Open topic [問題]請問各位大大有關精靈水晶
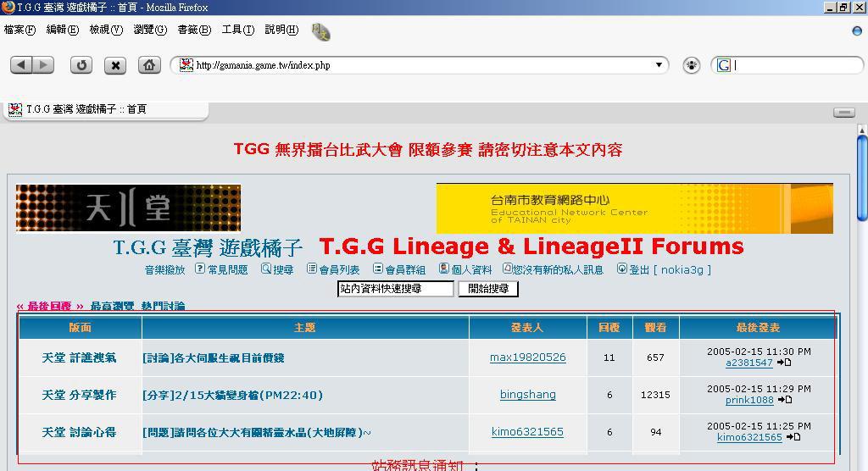The image size is (868, 471). coord(257,432)
